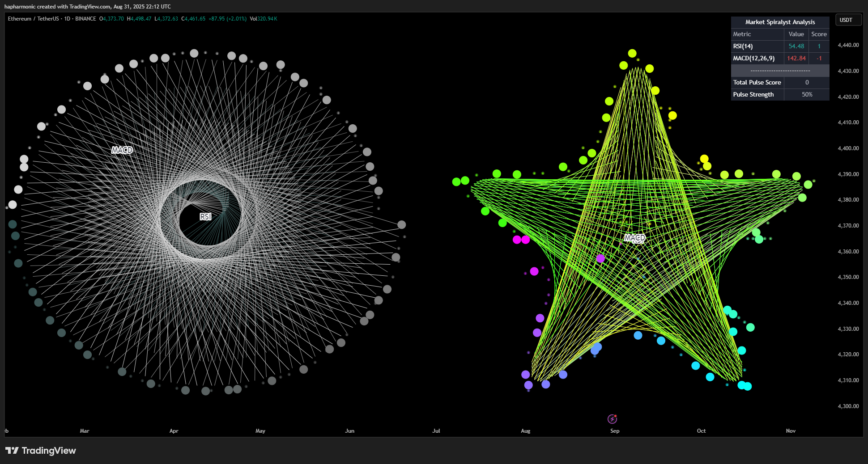Open the USDT currency selector
Screen dimensions: 868x464
(x=848, y=20)
